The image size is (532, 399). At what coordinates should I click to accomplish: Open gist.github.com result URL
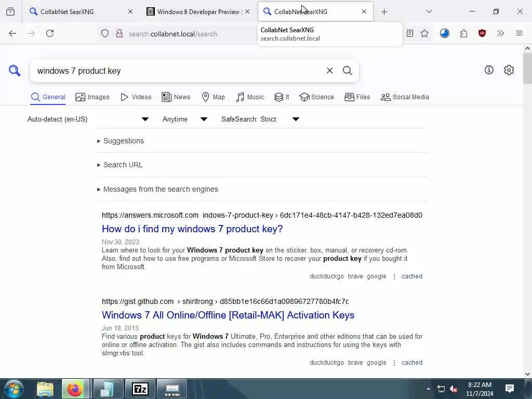[225, 302]
